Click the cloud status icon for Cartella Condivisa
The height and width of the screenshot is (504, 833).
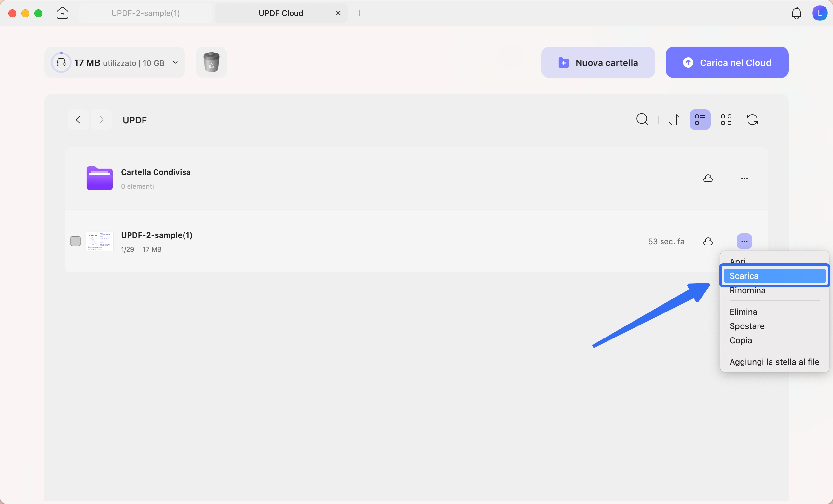708,179
